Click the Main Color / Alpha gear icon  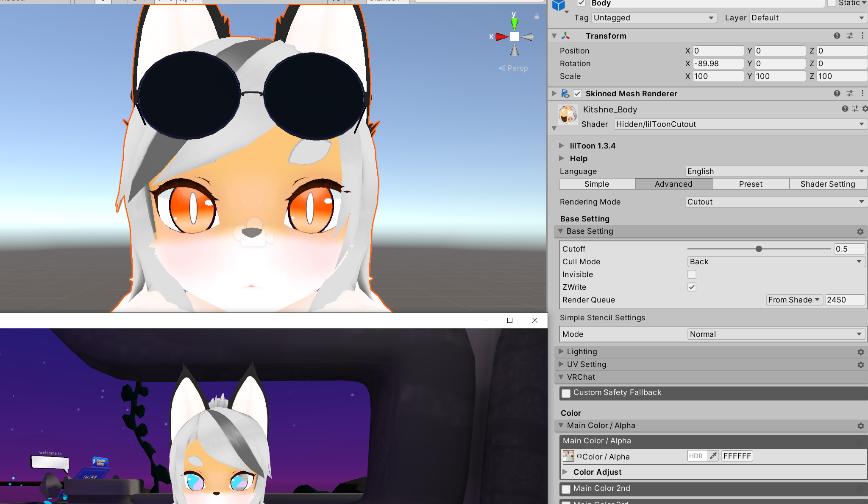861,426
